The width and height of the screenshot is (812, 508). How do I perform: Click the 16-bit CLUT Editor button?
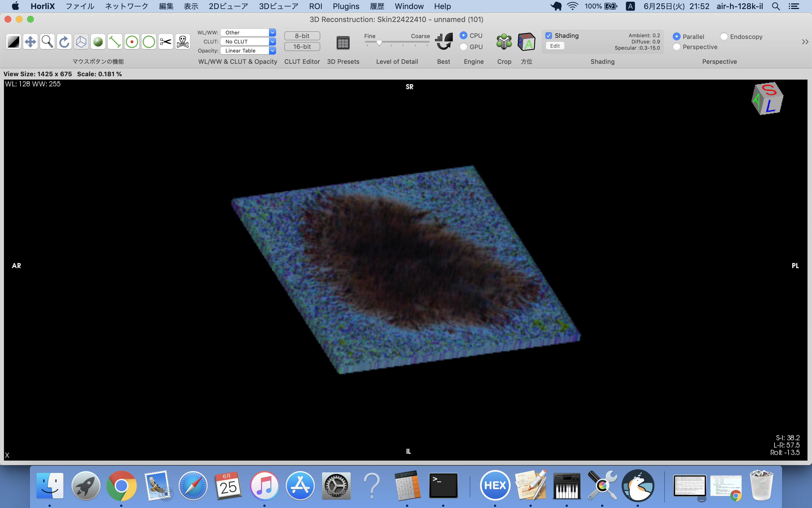[302, 47]
